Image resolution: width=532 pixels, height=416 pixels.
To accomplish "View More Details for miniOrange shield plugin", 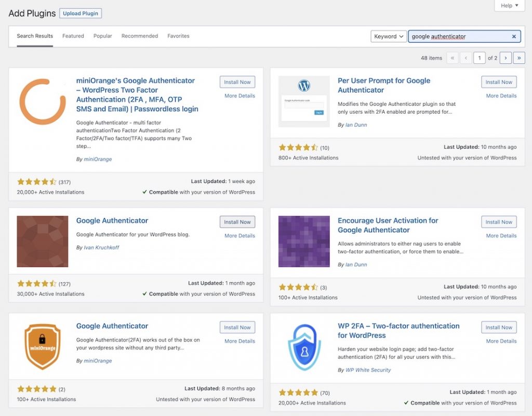I will pos(240,341).
